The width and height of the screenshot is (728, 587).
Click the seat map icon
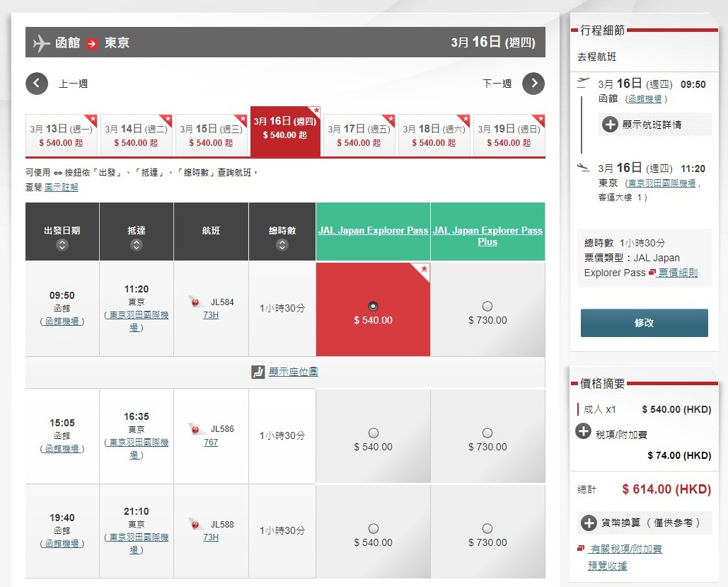tap(258, 372)
